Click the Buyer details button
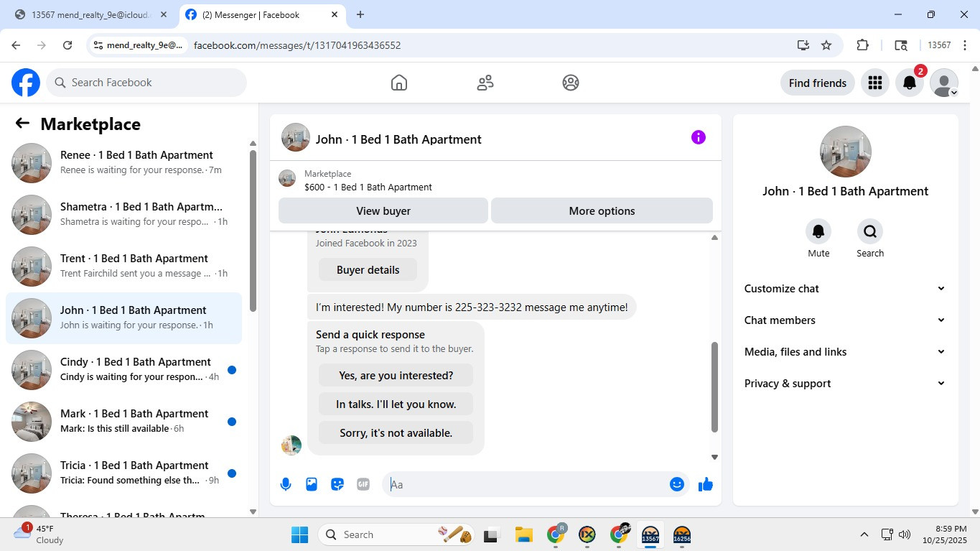The width and height of the screenshot is (980, 551). (x=368, y=270)
